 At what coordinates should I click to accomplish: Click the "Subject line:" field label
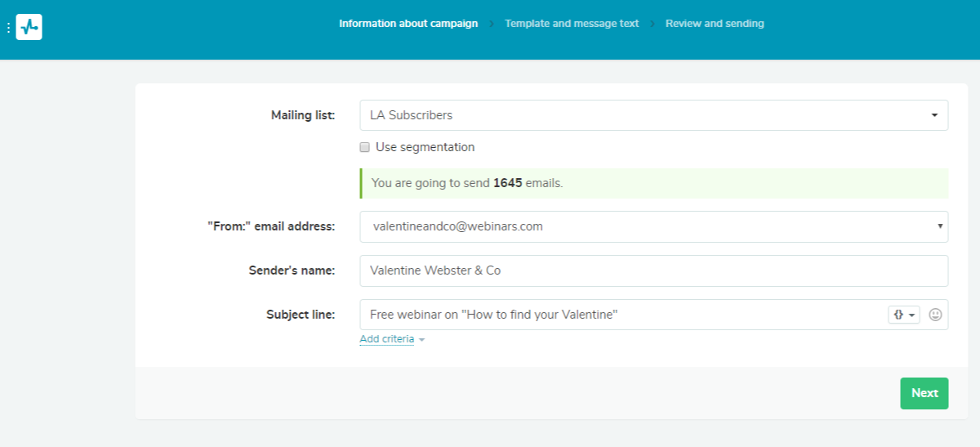coord(300,315)
